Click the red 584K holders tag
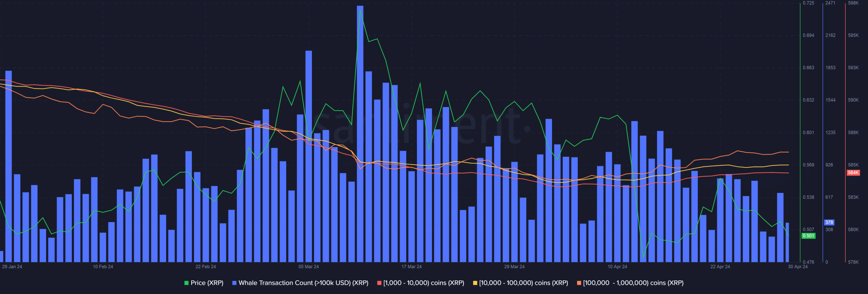868x294 pixels. tap(853, 173)
